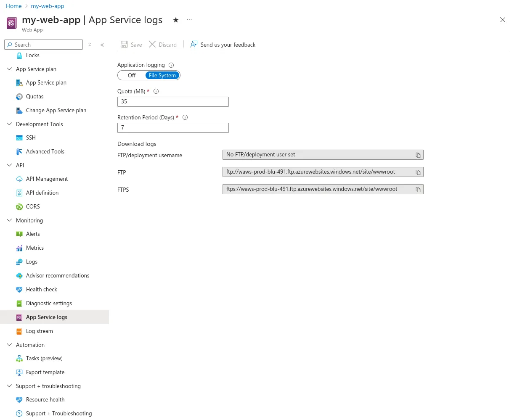Viewport: 517px width, 420px height.
Task: Click the Metrics chart icon
Action: (x=19, y=248)
